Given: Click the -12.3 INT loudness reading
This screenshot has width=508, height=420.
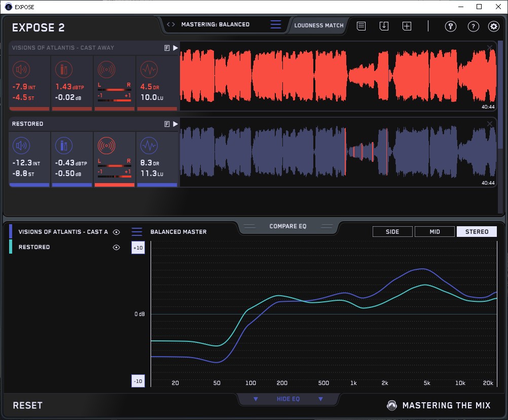Looking at the screenshot, I should point(26,163).
